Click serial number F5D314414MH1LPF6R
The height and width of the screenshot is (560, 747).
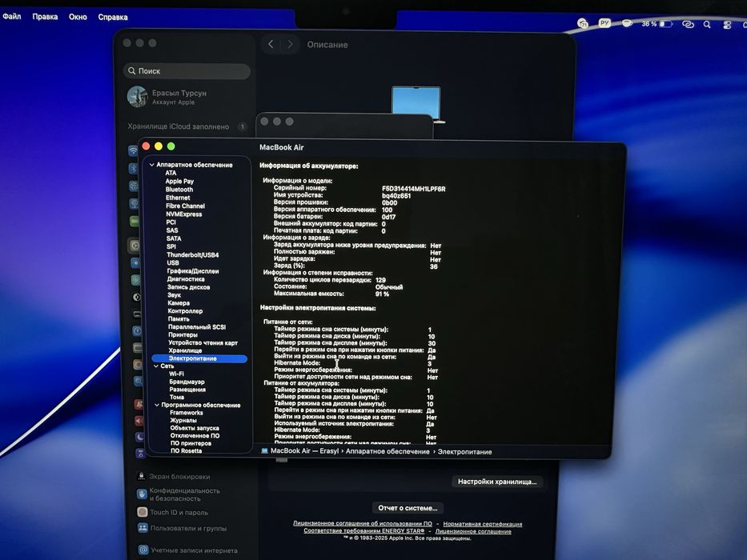click(x=413, y=189)
